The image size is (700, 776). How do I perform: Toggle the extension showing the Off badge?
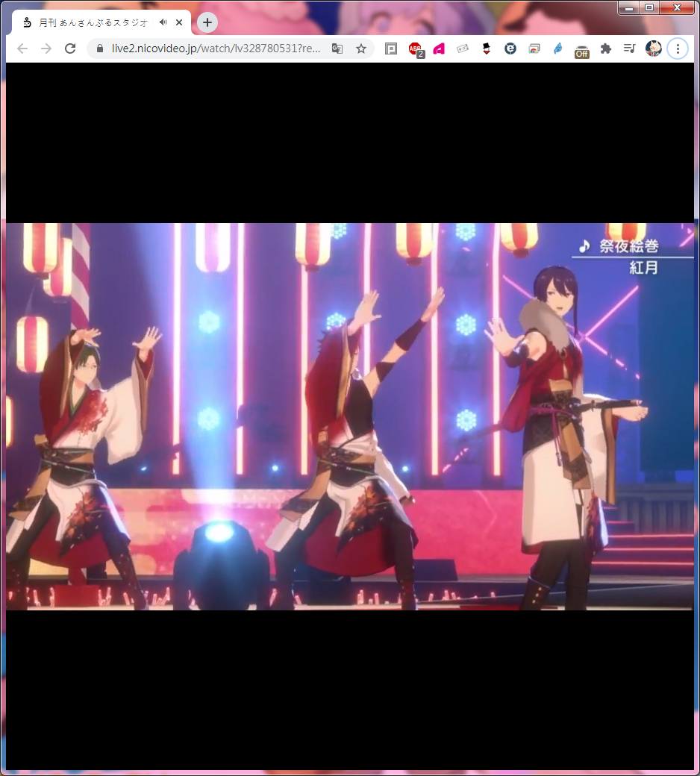point(581,50)
